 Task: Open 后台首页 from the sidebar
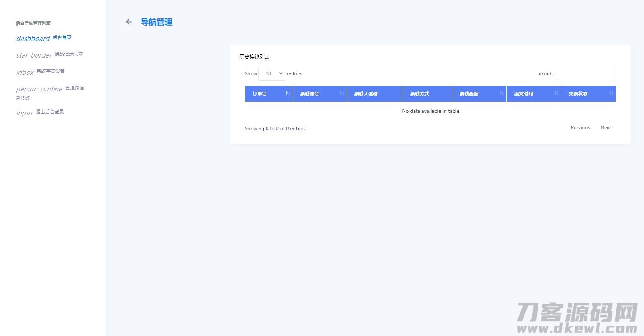62,37
